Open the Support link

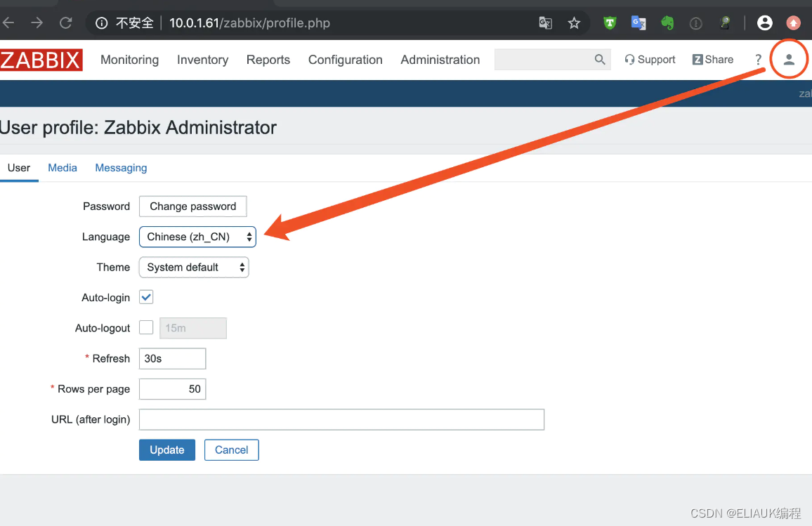(x=650, y=60)
